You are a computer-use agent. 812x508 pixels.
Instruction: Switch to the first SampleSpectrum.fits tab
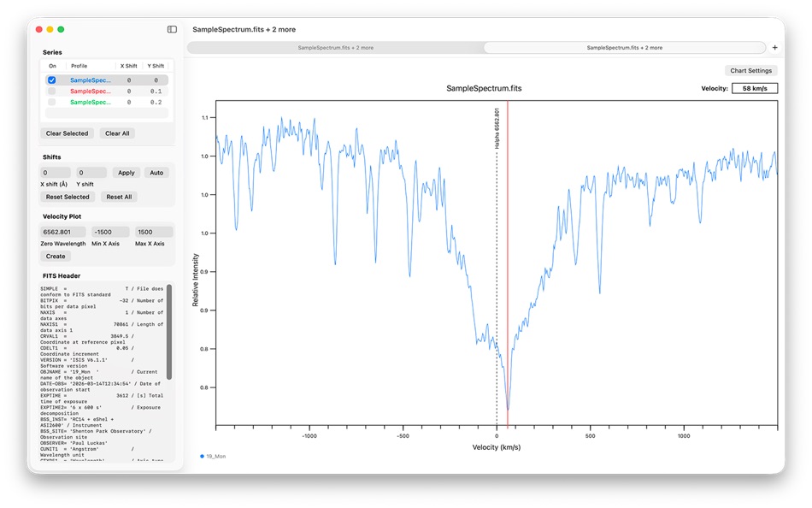tap(335, 48)
